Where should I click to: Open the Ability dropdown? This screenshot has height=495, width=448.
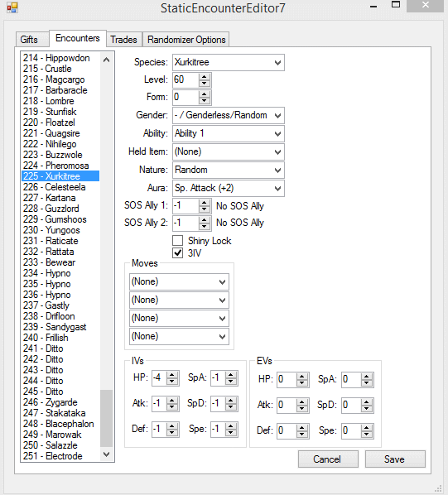point(229,133)
